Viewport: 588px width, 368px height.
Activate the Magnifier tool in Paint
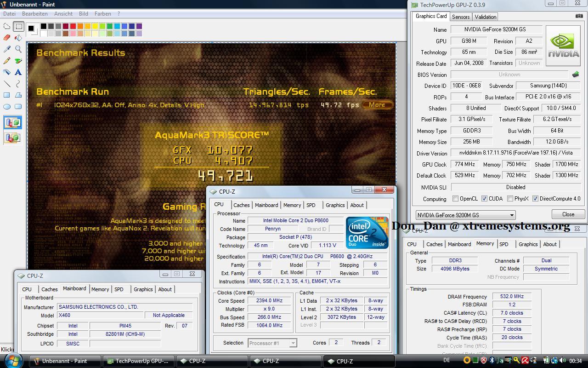pyautogui.click(x=18, y=49)
